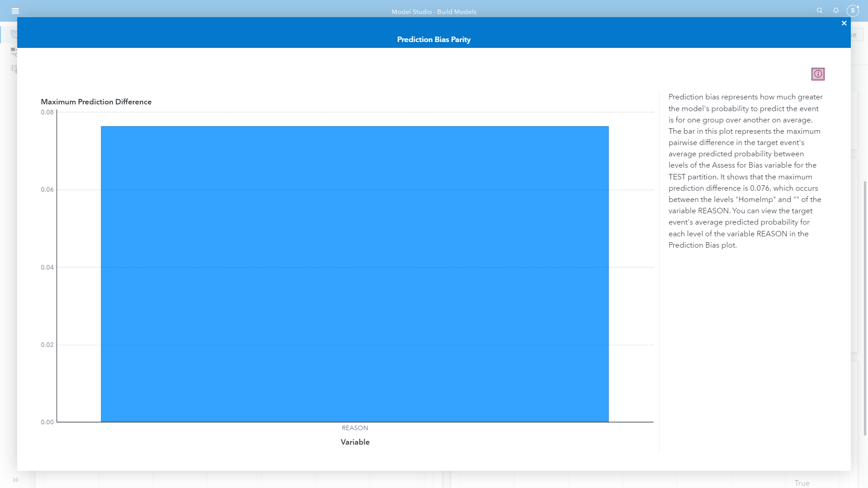Image resolution: width=868 pixels, height=488 pixels.
Task: Open the user profile avatar S
Action: 853,10
